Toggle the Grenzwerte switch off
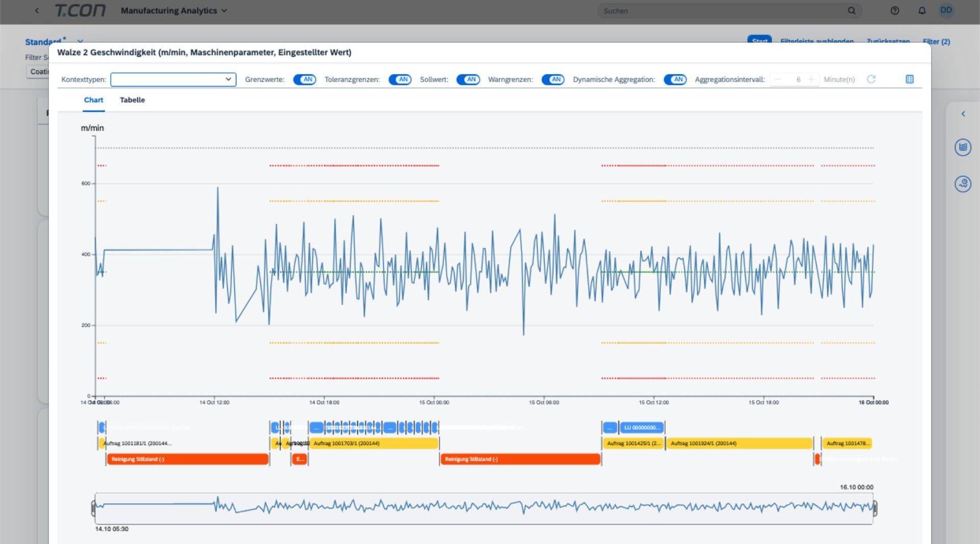Viewport: 980px width, 544px height. [304, 80]
